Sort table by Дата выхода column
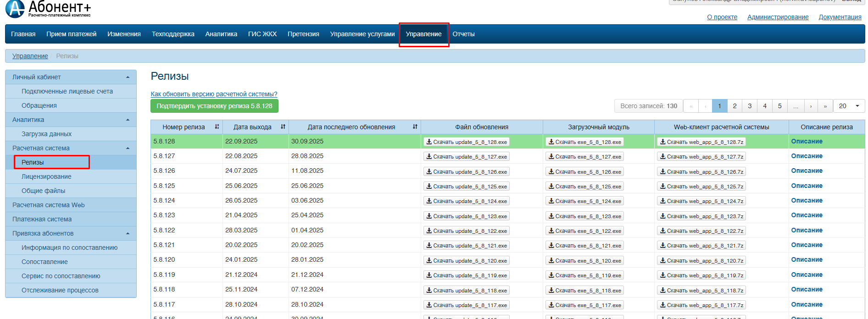Viewport: 868px width, 319px height. (283, 127)
